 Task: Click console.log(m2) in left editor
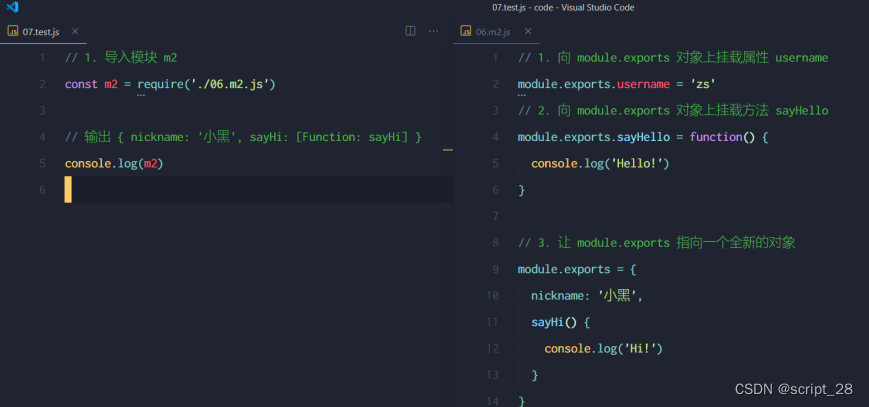tap(115, 164)
